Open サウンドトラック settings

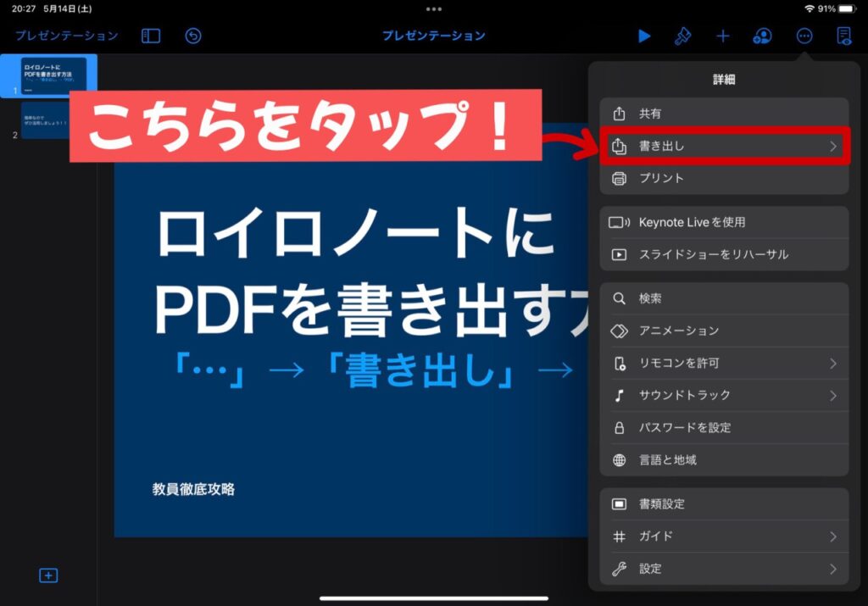coord(724,395)
